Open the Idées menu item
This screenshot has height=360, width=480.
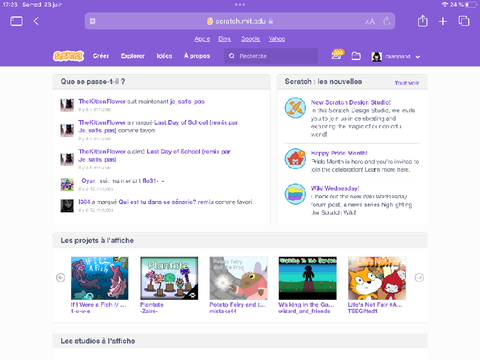164,56
